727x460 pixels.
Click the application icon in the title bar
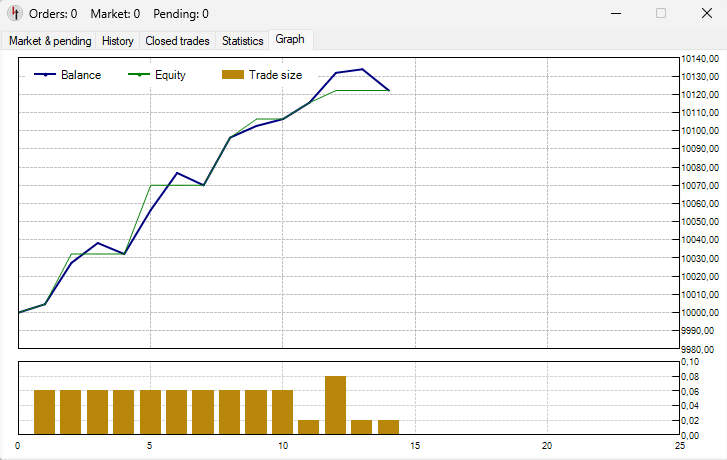click(x=14, y=14)
